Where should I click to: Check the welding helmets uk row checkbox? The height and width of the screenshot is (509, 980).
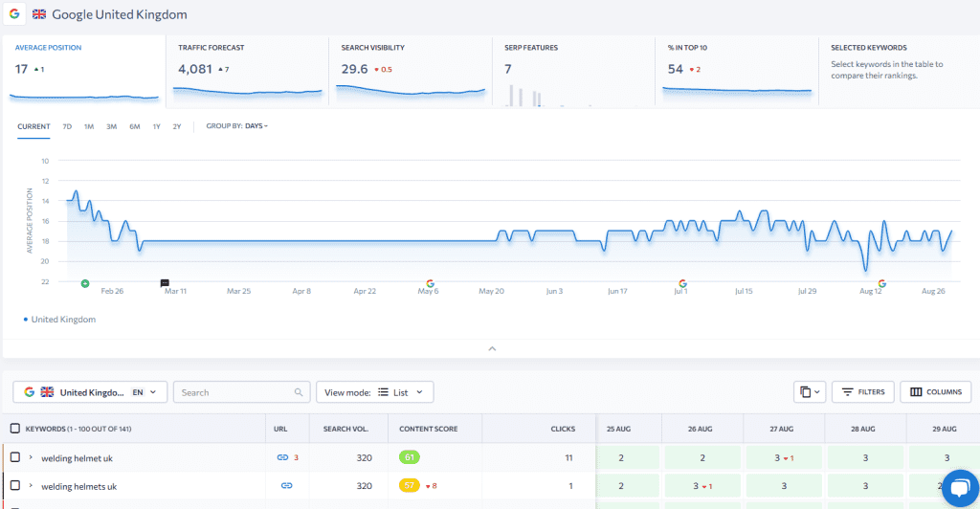15,485
